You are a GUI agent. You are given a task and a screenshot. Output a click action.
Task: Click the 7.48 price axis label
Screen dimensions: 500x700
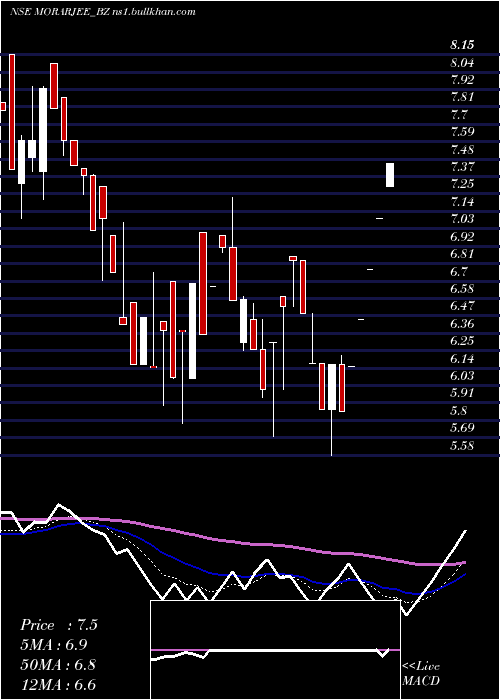click(x=462, y=150)
